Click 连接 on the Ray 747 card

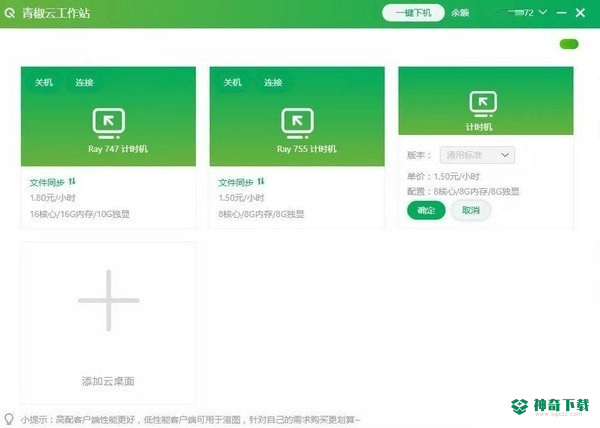click(x=84, y=82)
